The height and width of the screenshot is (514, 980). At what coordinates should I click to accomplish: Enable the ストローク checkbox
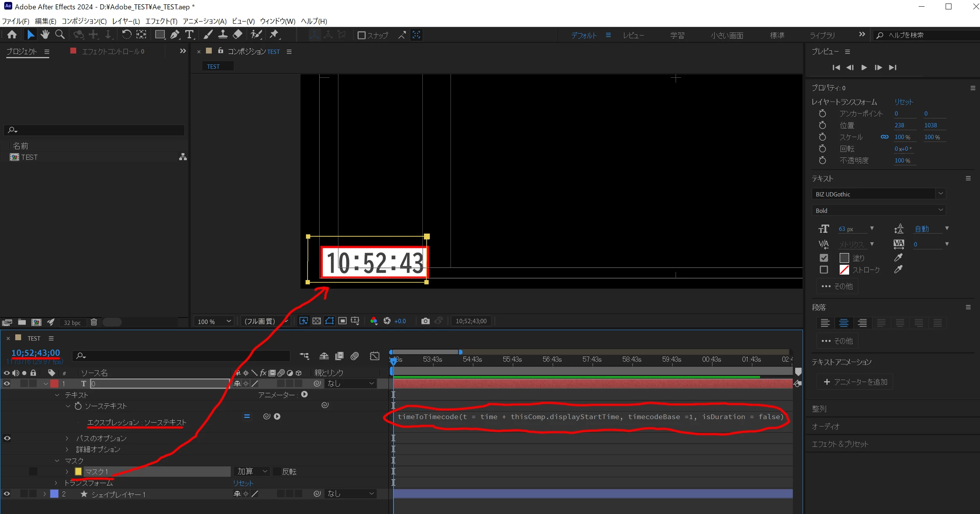click(x=824, y=270)
